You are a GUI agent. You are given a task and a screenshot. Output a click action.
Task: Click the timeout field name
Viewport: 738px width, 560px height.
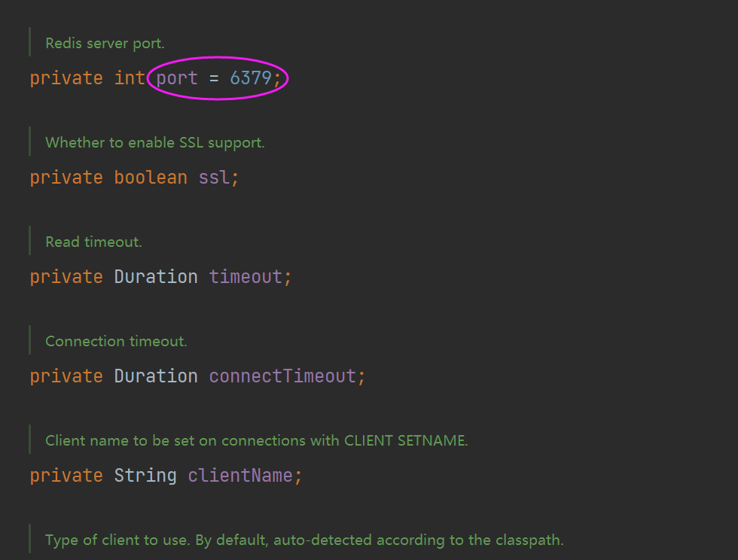[245, 277]
